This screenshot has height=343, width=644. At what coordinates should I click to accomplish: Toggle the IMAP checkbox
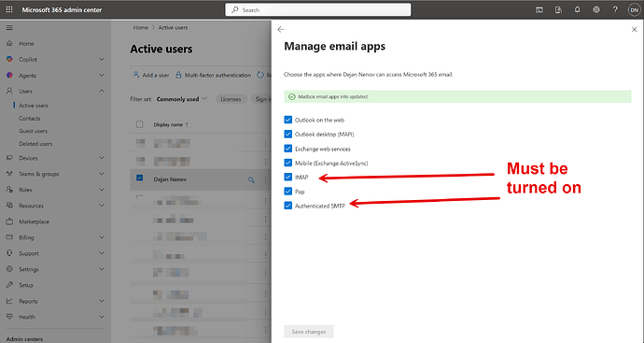tap(287, 177)
